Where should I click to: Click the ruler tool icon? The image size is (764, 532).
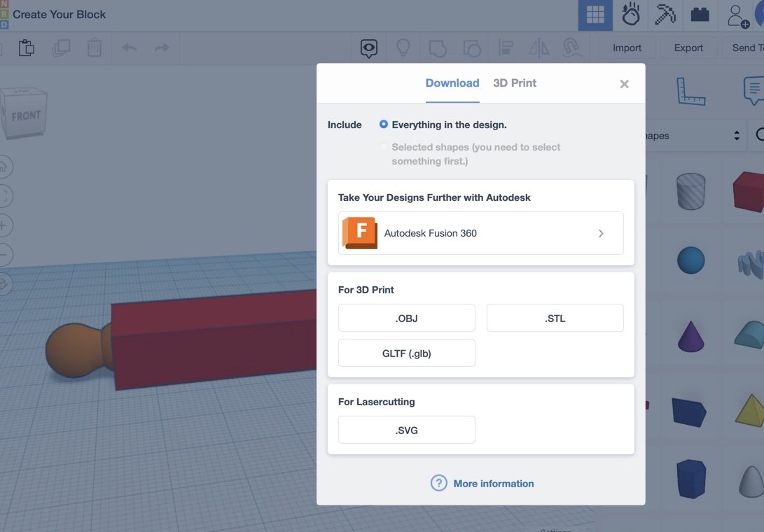point(690,91)
